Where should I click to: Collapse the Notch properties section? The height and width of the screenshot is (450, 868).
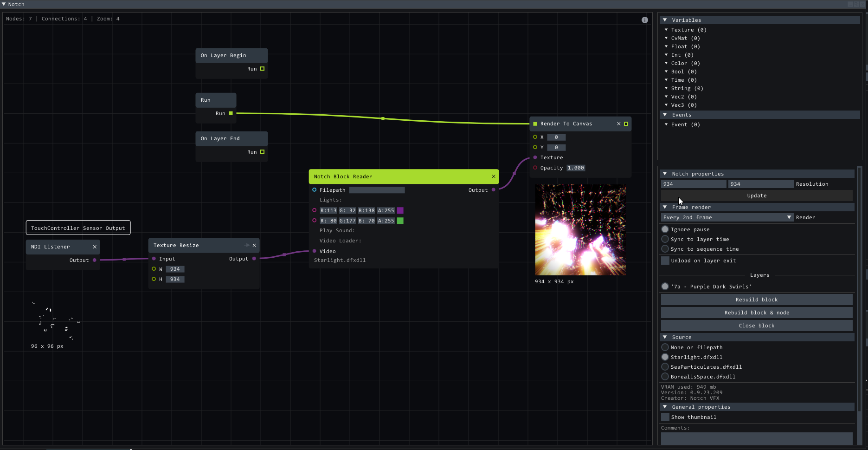[665, 174]
